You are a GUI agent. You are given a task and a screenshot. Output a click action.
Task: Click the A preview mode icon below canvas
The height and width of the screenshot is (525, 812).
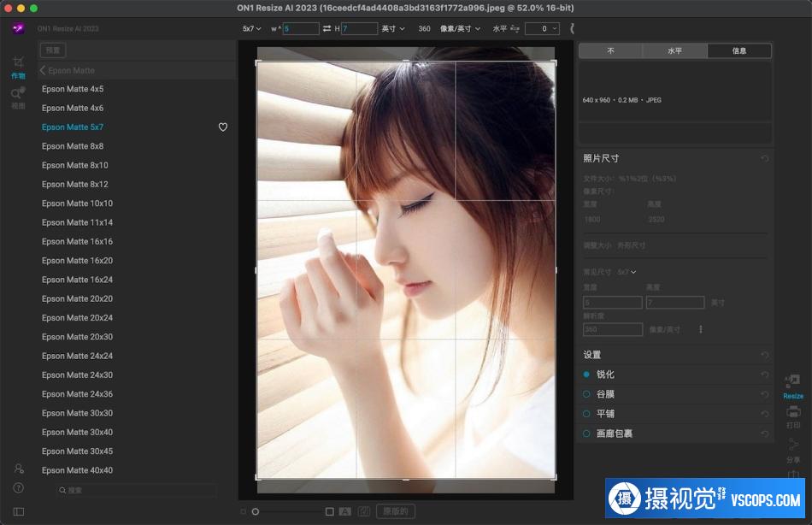345,511
